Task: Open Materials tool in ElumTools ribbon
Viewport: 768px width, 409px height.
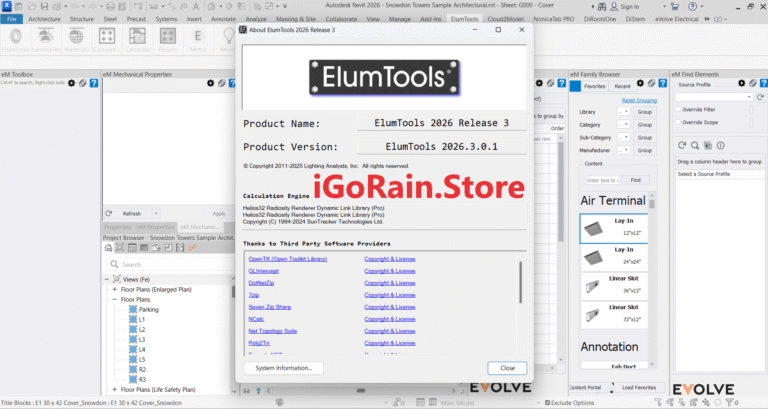Action: pos(76,40)
